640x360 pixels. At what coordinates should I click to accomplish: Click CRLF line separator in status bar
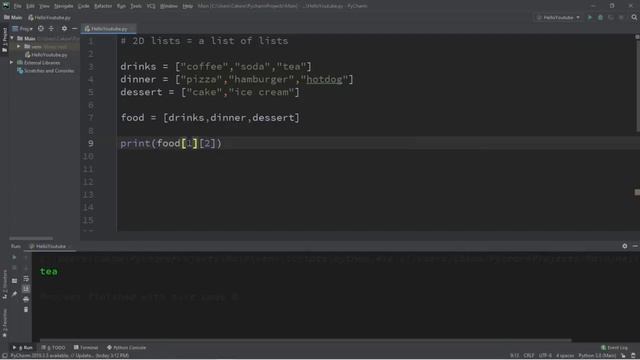pyautogui.click(x=529, y=356)
